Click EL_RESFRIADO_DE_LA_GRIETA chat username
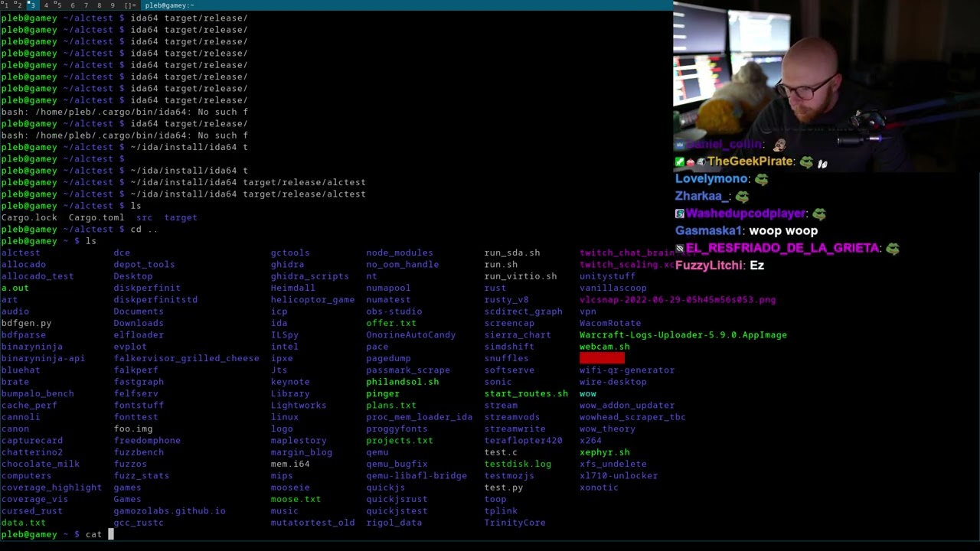The image size is (980, 551). (x=782, y=248)
